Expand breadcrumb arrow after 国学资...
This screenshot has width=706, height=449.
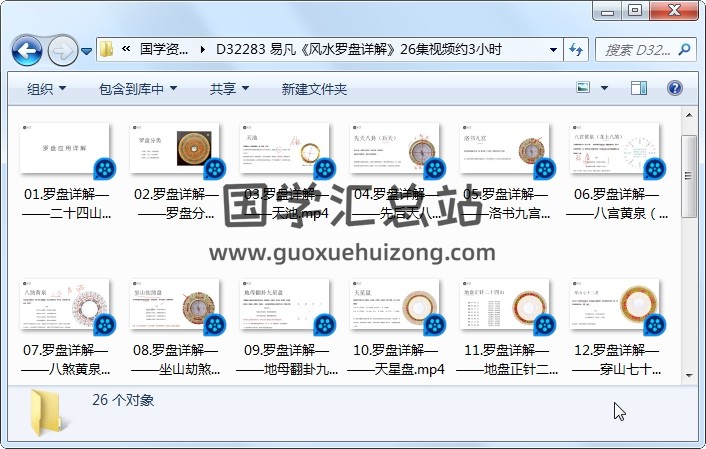(202, 50)
